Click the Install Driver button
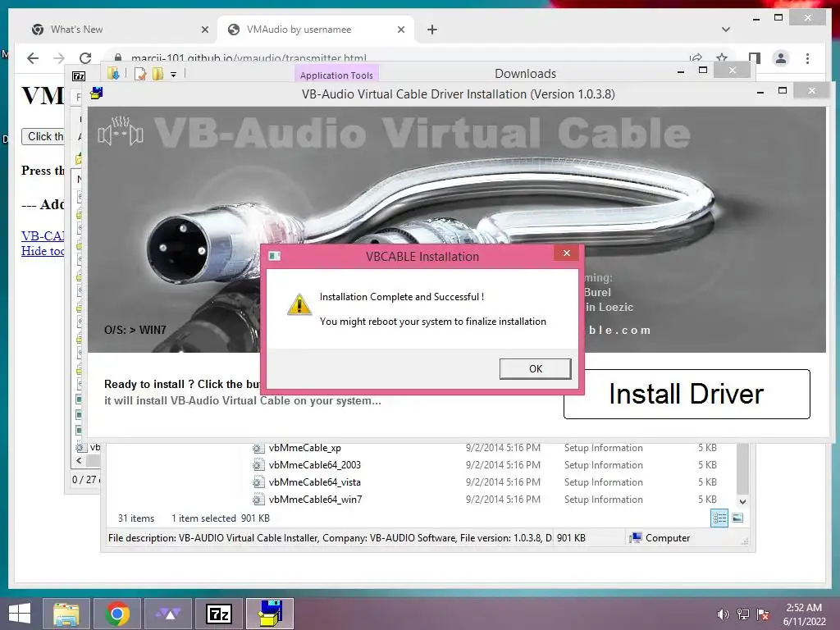The width and height of the screenshot is (840, 630). (x=687, y=394)
